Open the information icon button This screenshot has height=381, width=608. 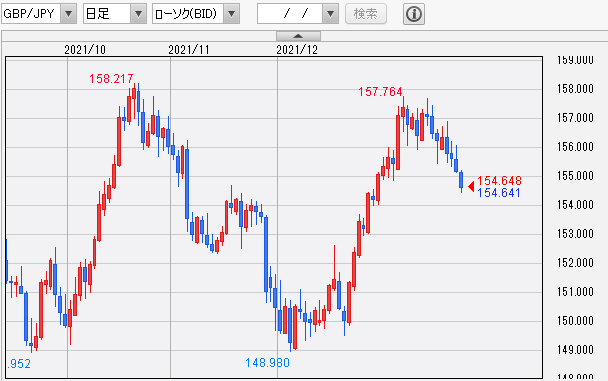click(414, 14)
